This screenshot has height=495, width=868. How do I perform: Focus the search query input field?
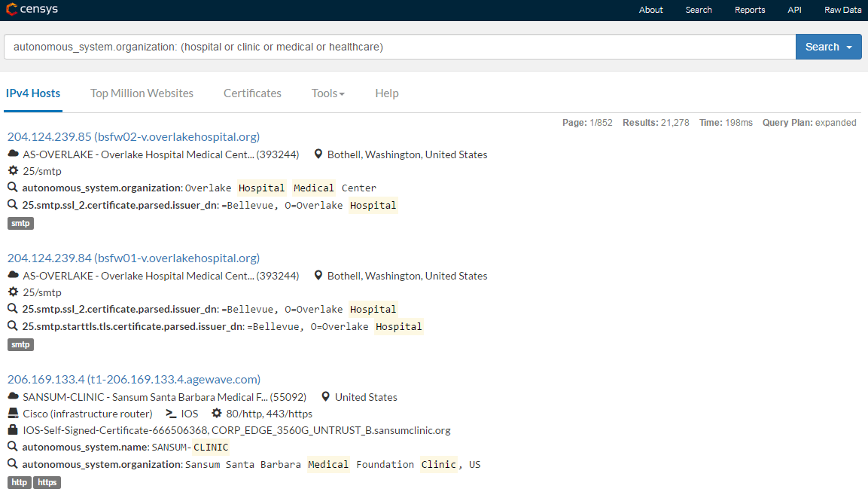coord(400,47)
